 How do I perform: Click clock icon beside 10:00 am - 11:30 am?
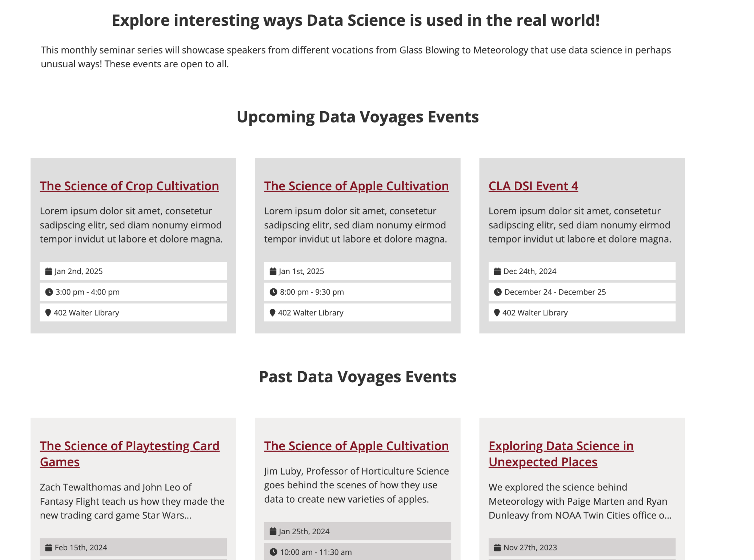click(273, 552)
